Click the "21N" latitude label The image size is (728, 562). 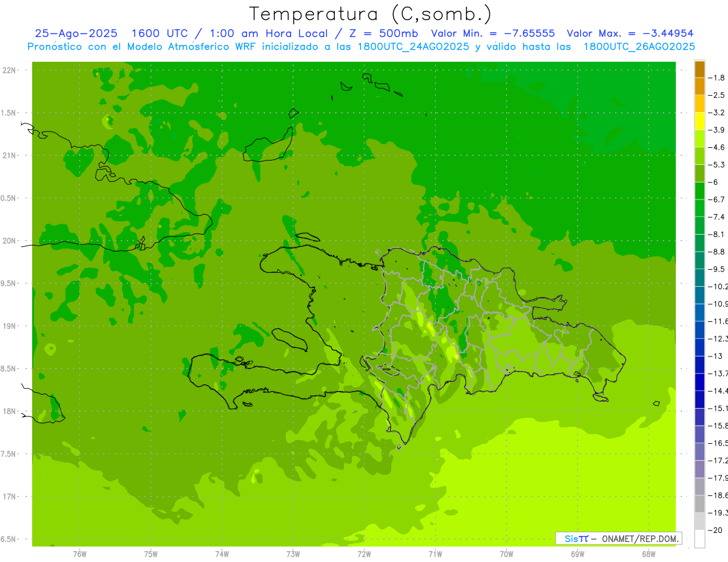[x=10, y=155]
